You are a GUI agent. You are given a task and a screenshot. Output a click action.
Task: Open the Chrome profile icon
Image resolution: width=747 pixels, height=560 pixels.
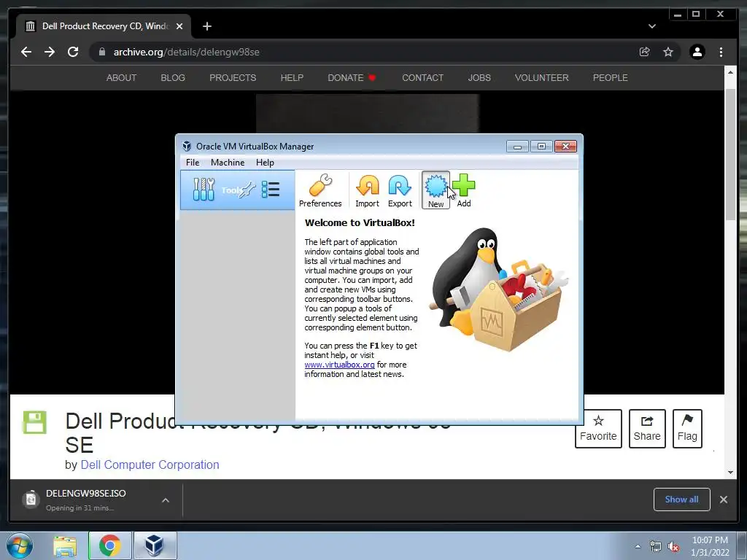697,52
